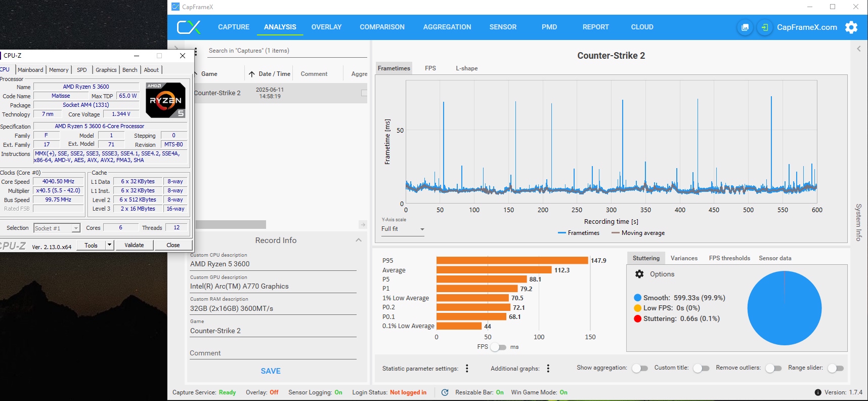Edit the Custom RAM description field
The height and width of the screenshot is (401, 868).
[x=273, y=308]
